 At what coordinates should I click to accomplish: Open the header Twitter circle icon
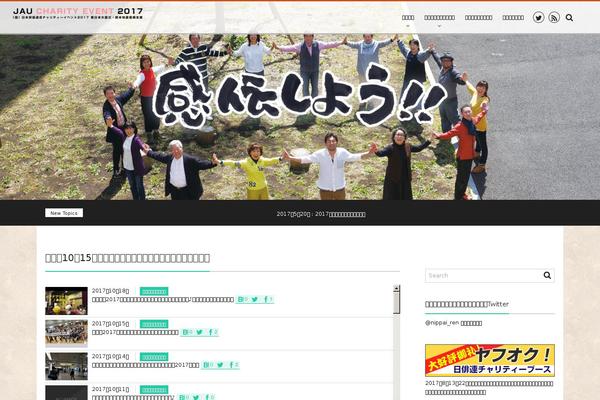(x=538, y=17)
